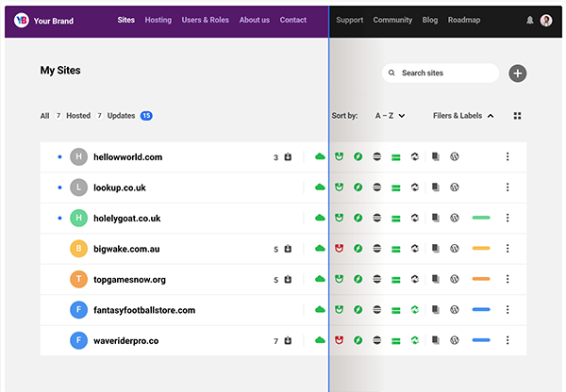Click the orange label on bigwake.com.au
The height and width of the screenshot is (392, 566).
point(480,249)
